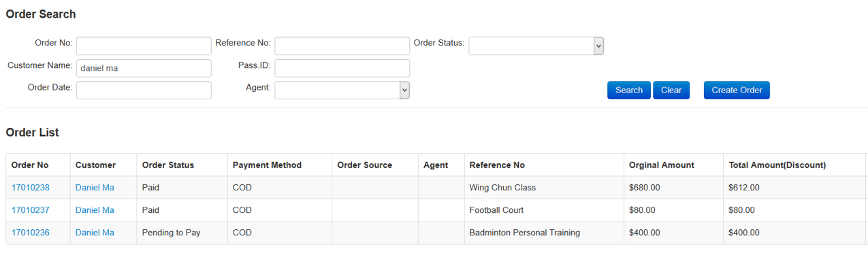
Task: Click the blue Search button
Action: pos(628,90)
